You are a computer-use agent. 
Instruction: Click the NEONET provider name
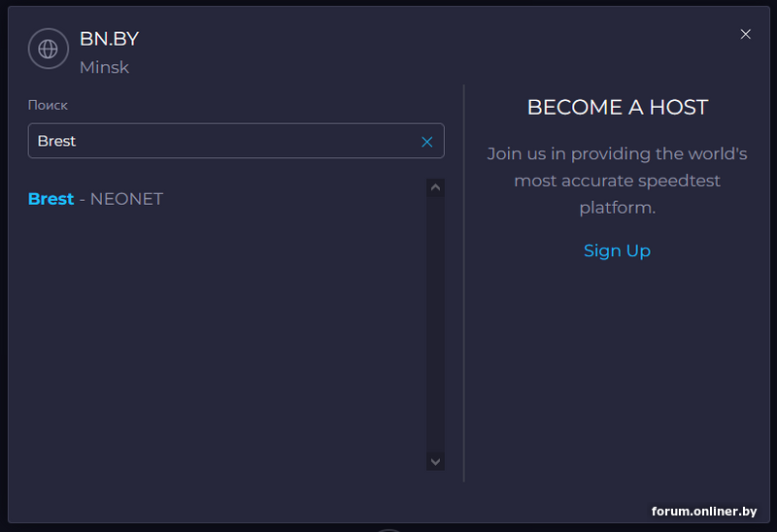coord(127,199)
